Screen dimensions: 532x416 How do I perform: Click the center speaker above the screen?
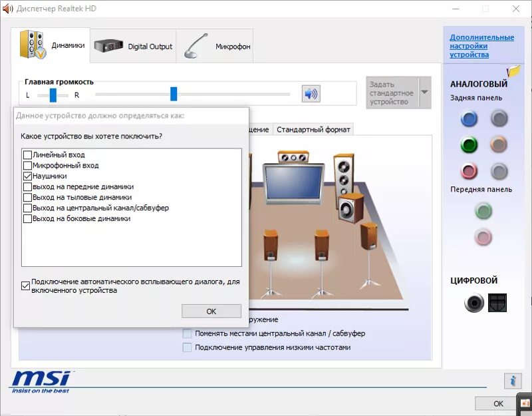pos(293,157)
